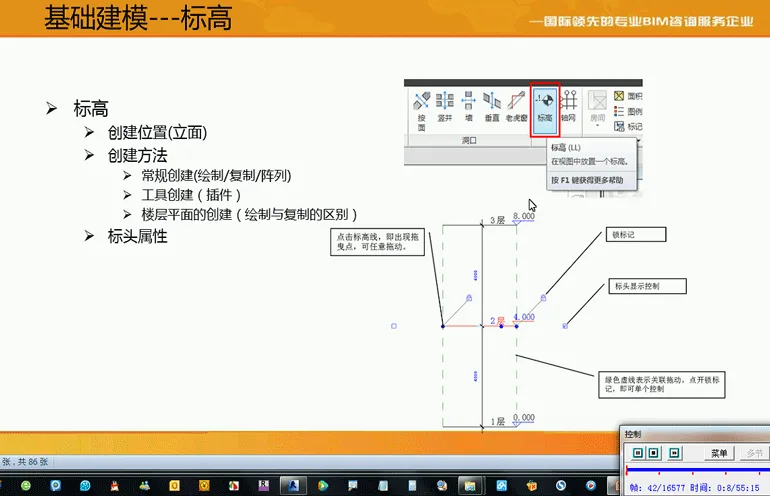Select the '2层' level name
Viewport: 770px width, 496px height.
[497, 321]
